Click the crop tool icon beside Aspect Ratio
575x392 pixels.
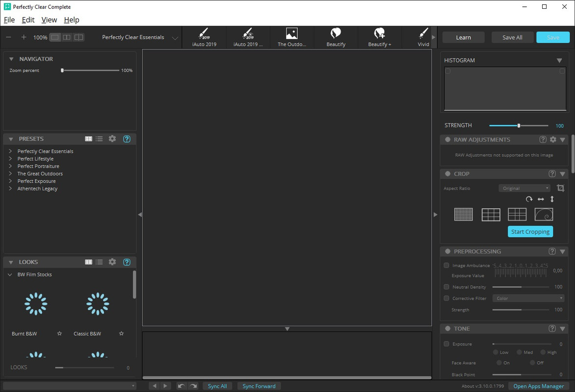tap(560, 188)
